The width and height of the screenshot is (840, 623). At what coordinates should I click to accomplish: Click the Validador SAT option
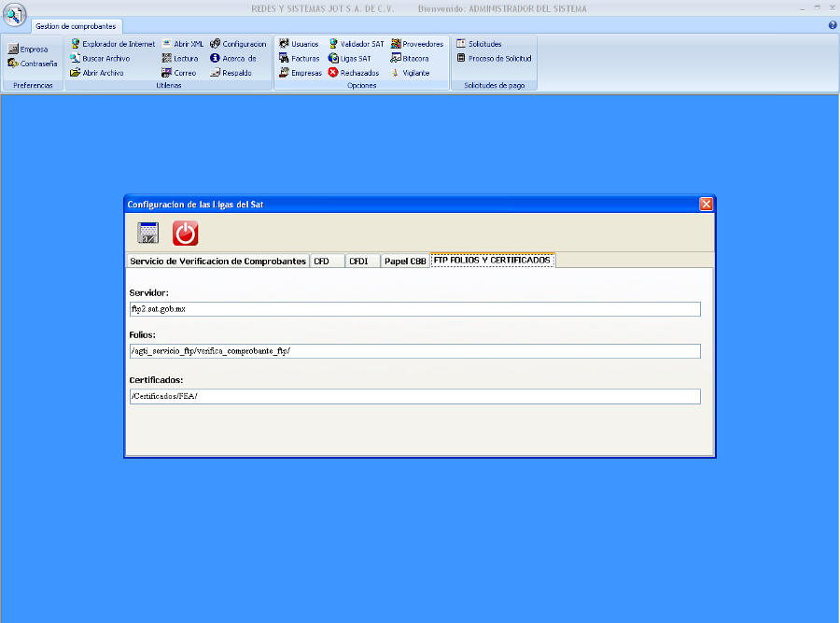pyautogui.click(x=356, y=44)
